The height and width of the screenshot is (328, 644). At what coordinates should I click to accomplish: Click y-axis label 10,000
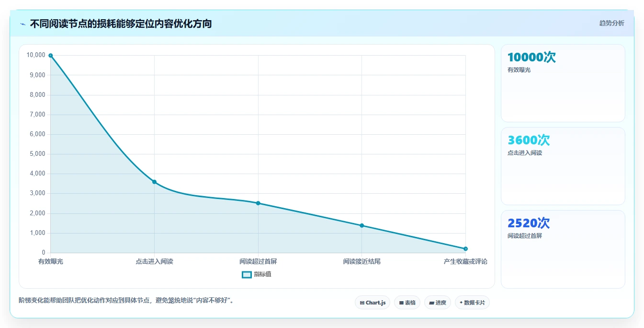pos(36,55)
